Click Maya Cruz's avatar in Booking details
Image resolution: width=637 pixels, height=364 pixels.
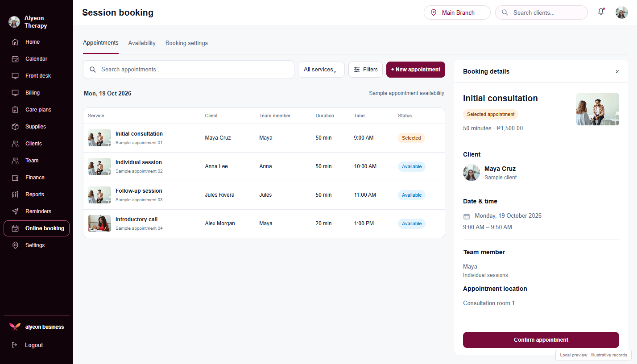pos(472,173)
